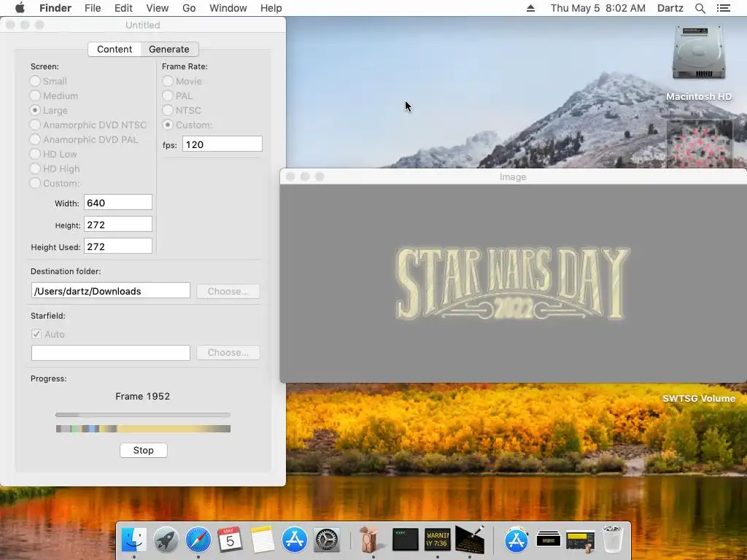
Task: Select the Custom screen size radio
Action: 35,183
